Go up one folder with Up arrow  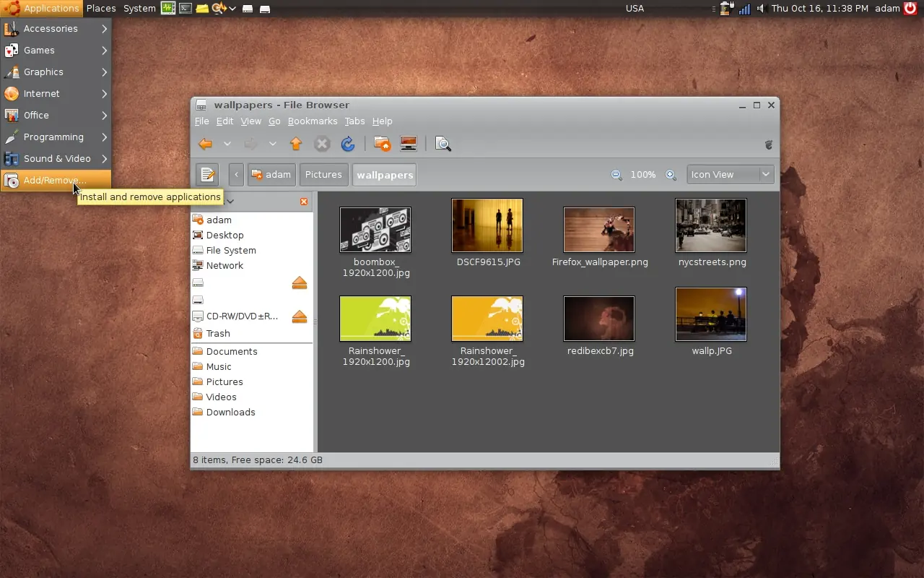point(296,144)
